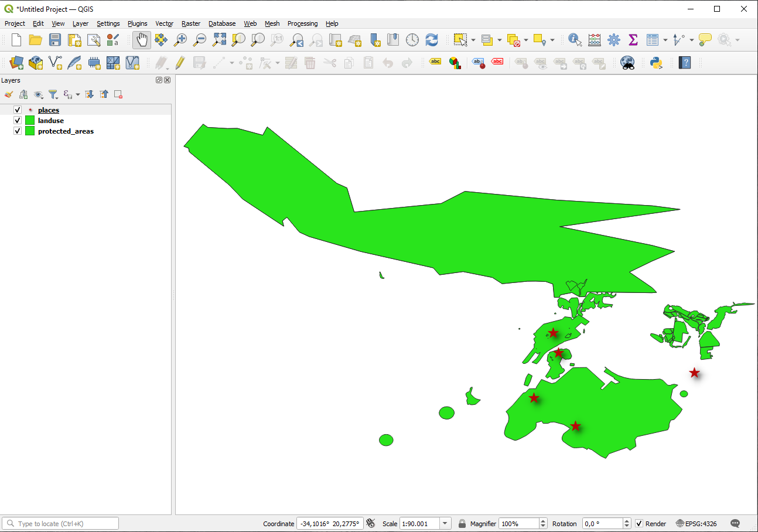This screenshot has height=532, width=758.
Task: Open the Processing menu
Action: click(x=302, y=23)
